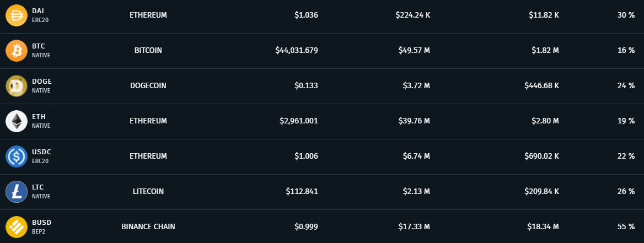
Task: Click the DAI coin icon
Action: pyautogui.click(x=16, y=15)
